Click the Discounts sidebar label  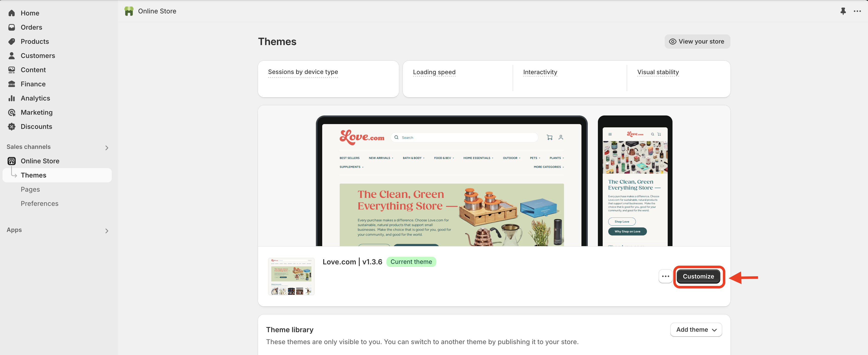pos(36,127)
